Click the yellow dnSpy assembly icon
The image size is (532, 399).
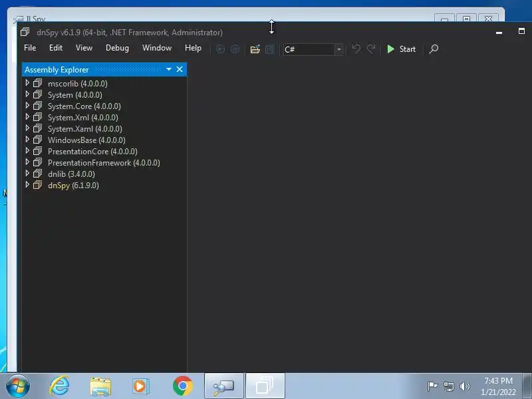tap(37, 185)
